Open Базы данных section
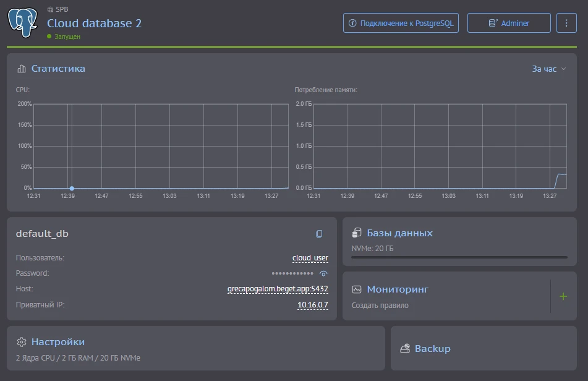Image resolution: width=588 pixels, height=381 pixels. [x=400, y=233]
